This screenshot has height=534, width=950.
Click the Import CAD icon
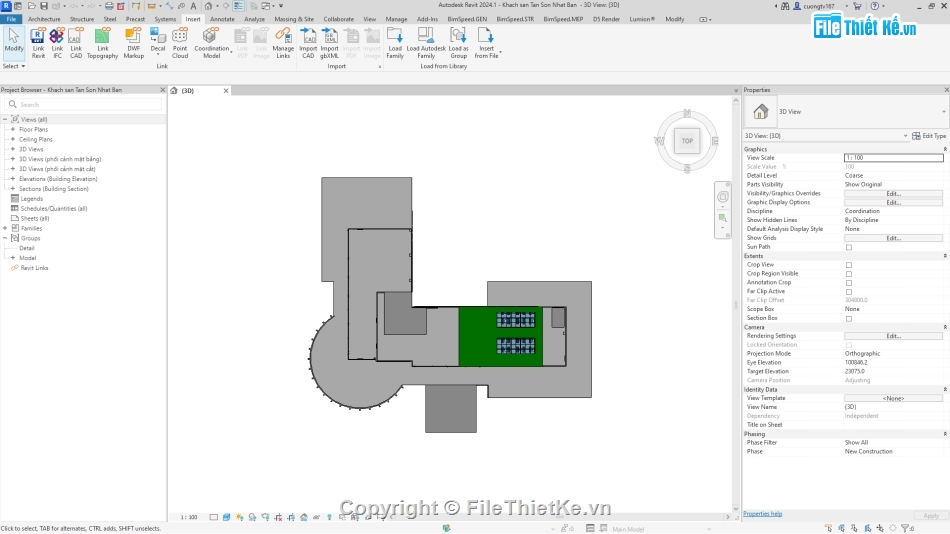coord(308,42)
